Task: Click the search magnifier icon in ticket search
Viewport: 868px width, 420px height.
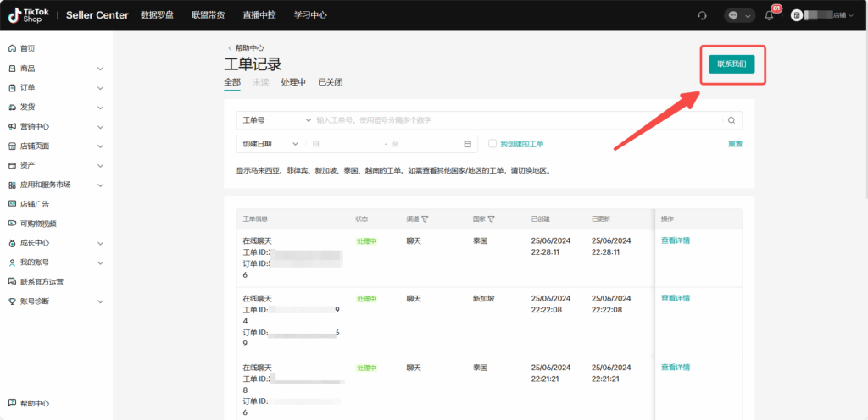Action: (732, 120)
